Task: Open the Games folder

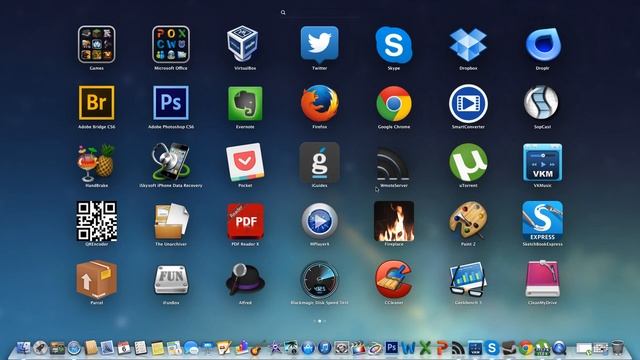Action: (97, 44)
